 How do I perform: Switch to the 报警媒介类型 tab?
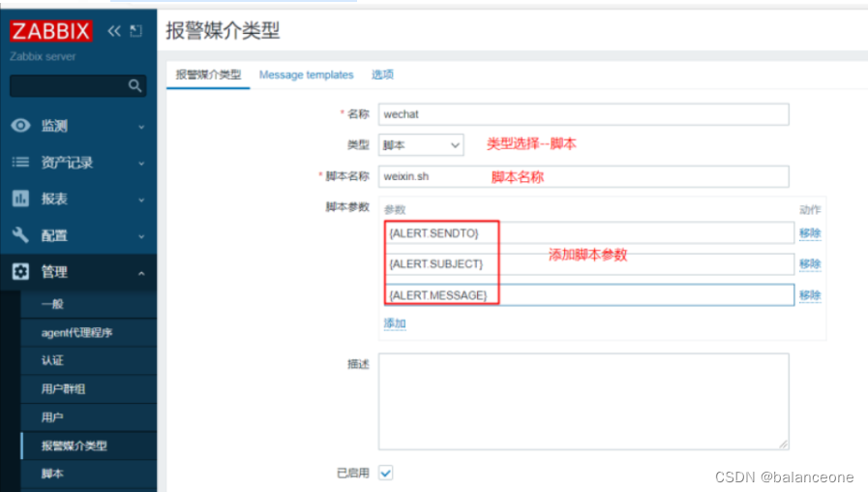tap(208, 75)
